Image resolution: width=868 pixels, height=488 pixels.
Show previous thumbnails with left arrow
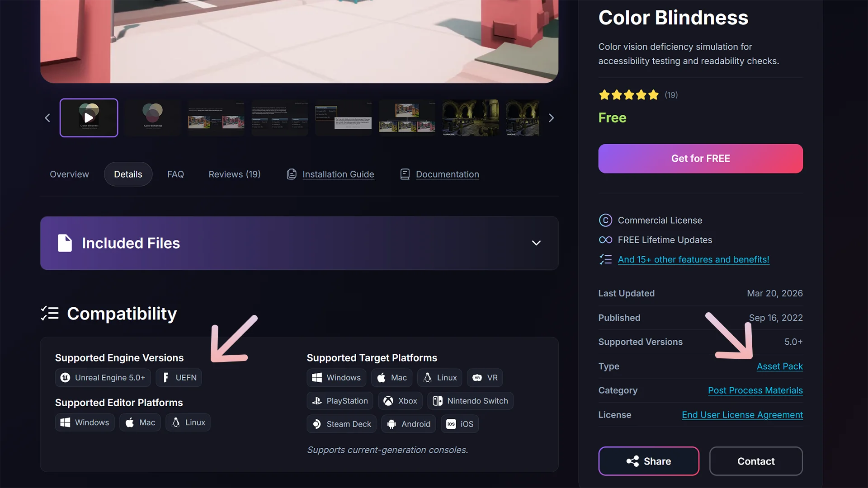click(47, 118)
